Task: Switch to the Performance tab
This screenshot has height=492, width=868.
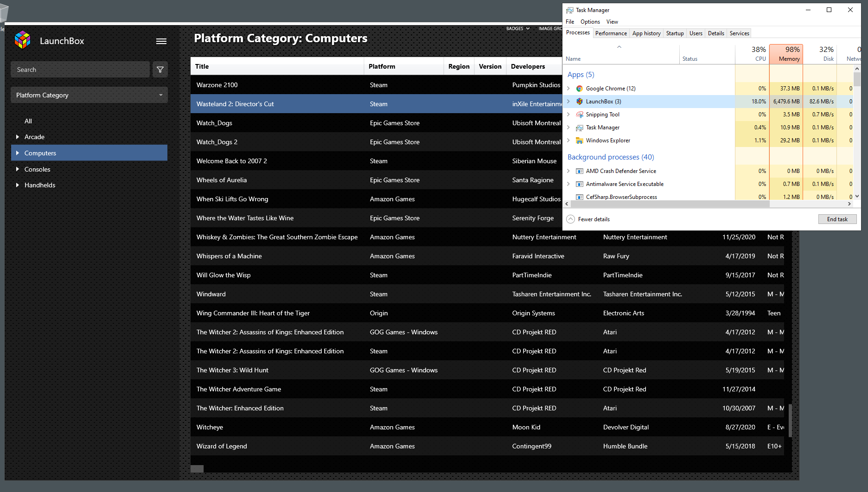Action: tap(611, 33)
